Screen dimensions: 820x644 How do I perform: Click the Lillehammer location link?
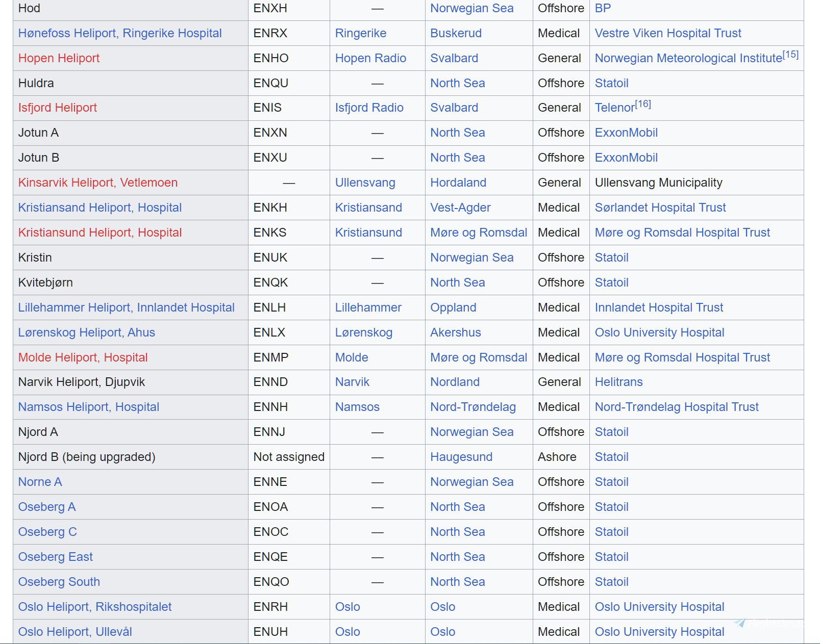368,307
